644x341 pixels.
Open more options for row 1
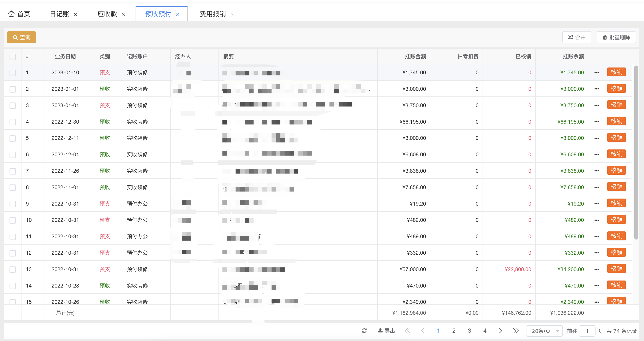coord(596,73)
